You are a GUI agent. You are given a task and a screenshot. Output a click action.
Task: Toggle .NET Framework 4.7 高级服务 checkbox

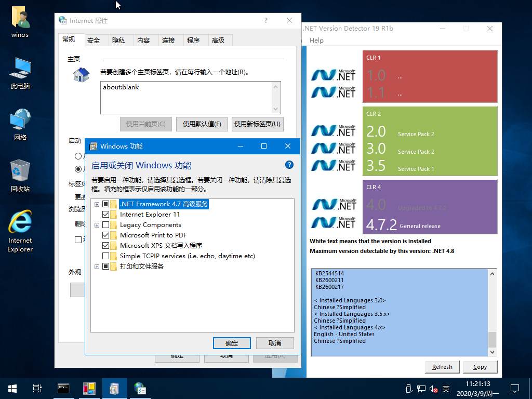coord(105,204)
